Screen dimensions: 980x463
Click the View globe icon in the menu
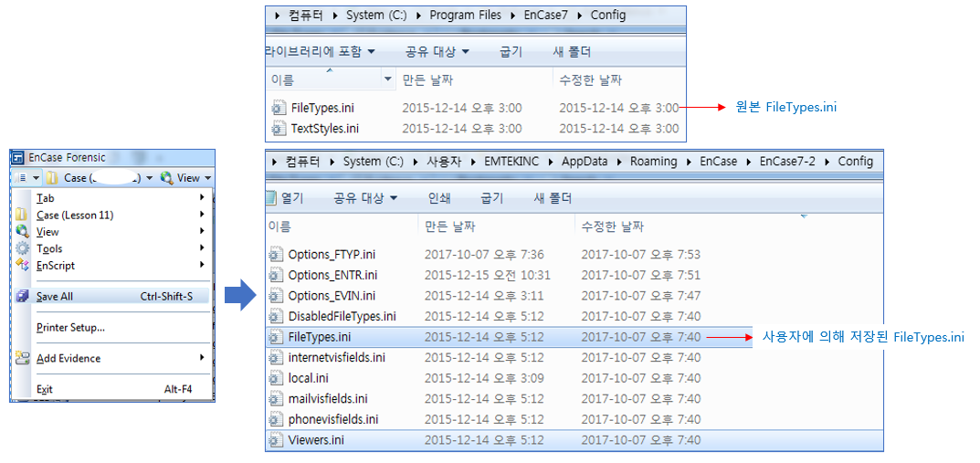click(23, 232)
